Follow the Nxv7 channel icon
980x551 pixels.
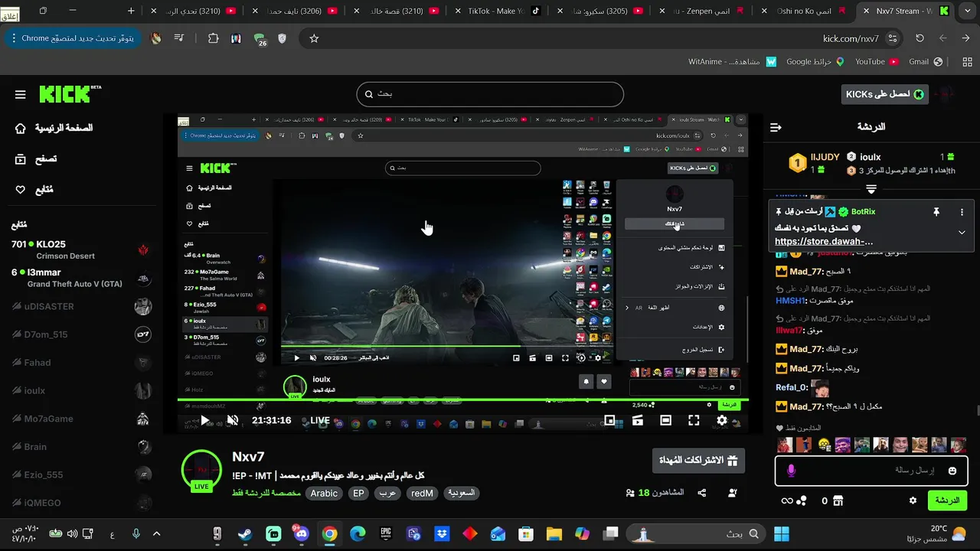coord(733,493)
